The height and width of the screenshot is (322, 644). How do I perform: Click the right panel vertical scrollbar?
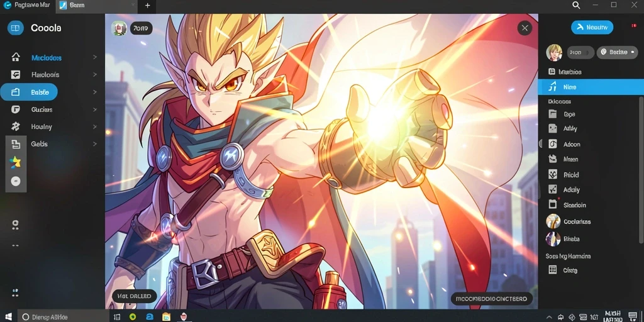pos(641,169)
